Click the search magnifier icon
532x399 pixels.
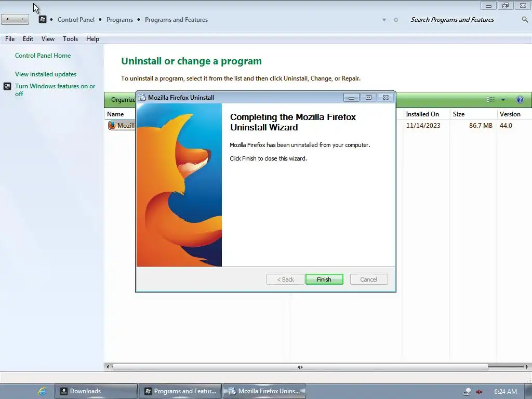(525, 20)
